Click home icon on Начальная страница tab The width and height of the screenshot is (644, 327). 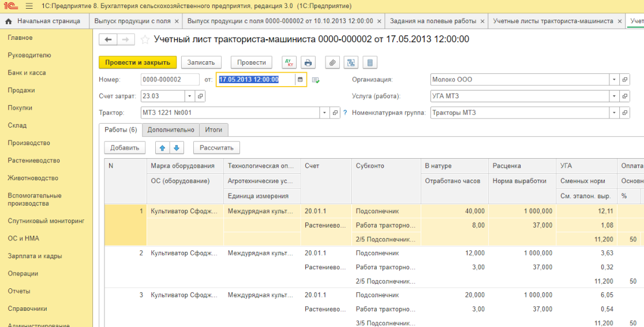[x=9, y=21]
